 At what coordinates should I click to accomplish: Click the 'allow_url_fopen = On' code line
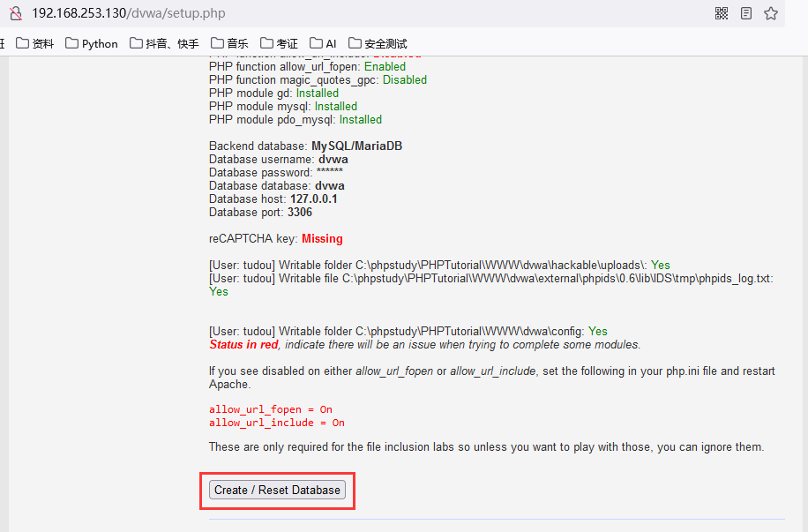tap(271, 409)
